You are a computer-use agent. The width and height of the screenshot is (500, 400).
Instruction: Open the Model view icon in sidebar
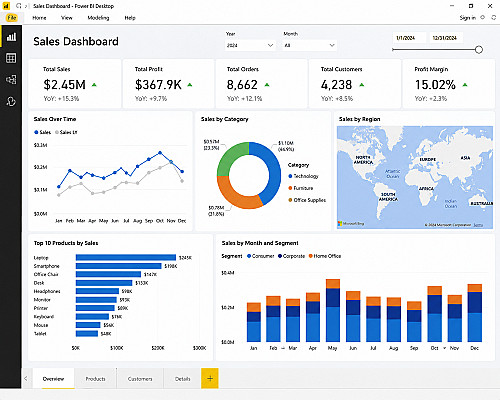pyautogui.click(x=11, y=80)
